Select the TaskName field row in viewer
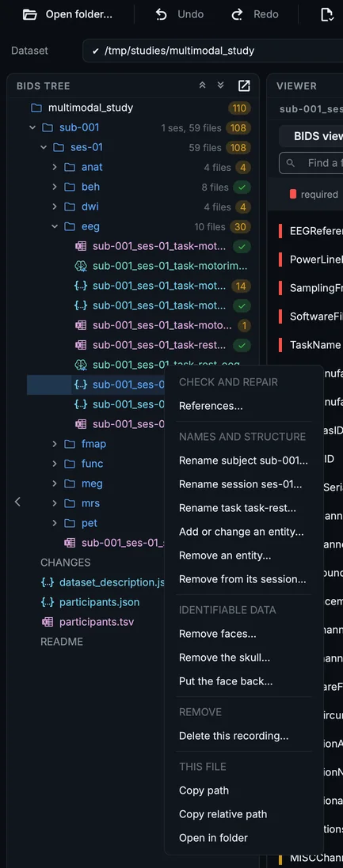Screen dimensions: 343x868 click(311, 345)
